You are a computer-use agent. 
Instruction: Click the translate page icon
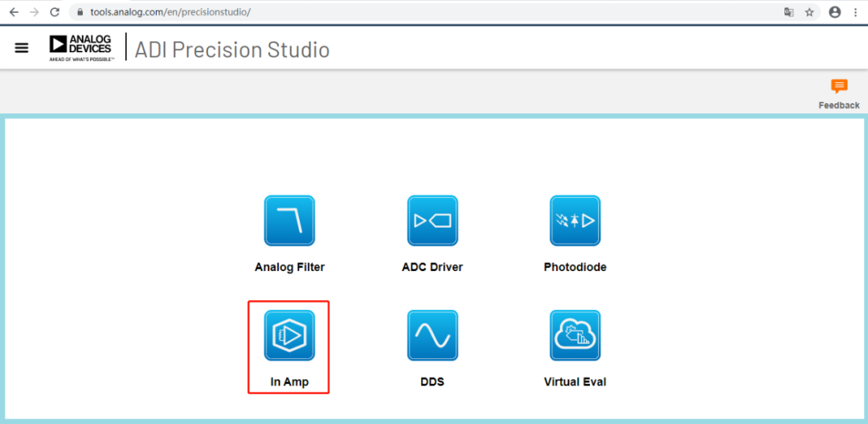788,12
